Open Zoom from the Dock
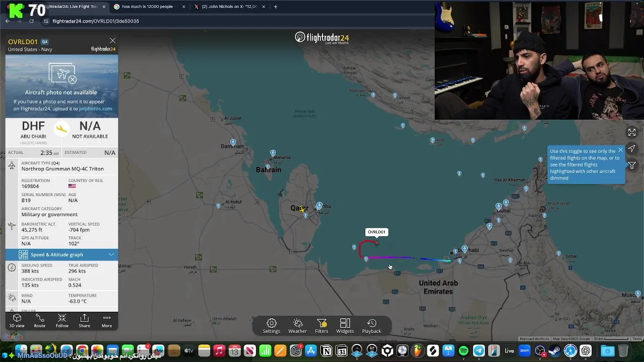644x362 pixels. tap(525, 351)
